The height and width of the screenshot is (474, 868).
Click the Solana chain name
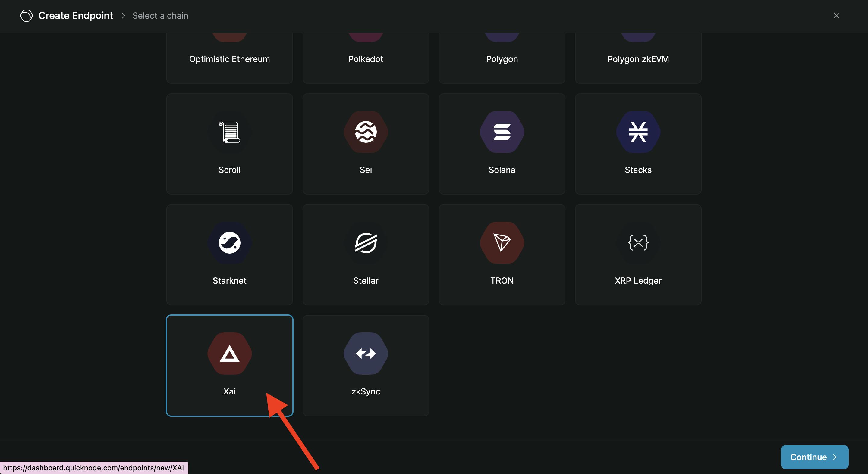(502, 170)
